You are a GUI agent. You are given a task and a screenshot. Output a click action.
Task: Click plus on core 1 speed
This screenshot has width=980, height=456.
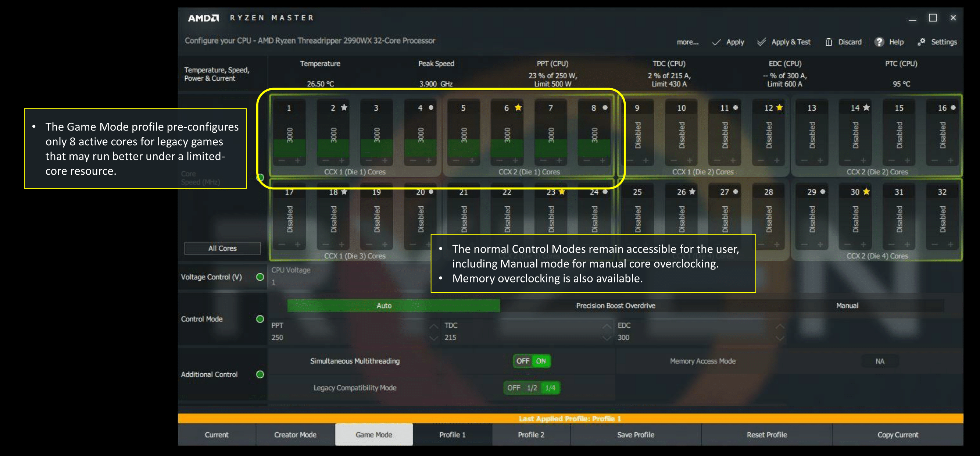click(297, 160)
